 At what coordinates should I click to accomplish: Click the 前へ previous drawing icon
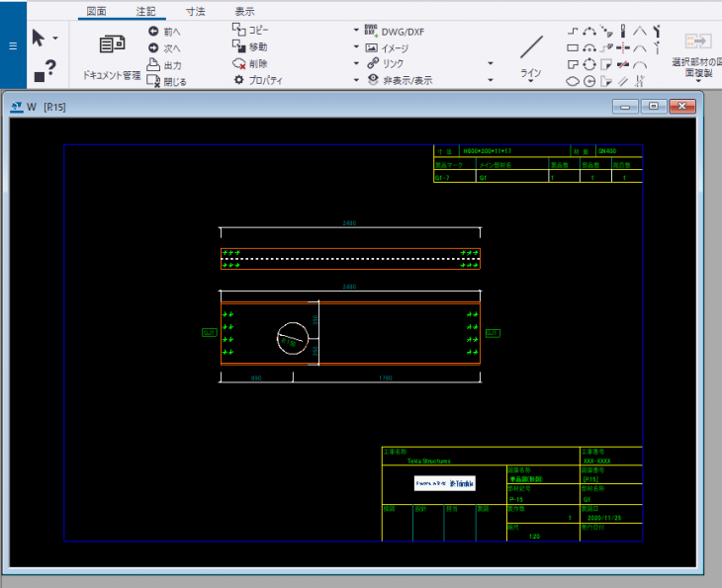click(x=154, y=32)
